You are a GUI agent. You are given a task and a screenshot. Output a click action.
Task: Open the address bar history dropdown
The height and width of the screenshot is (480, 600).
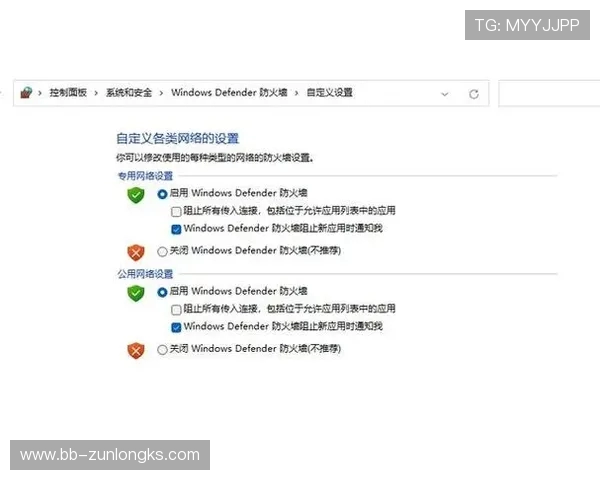(x=445, y=94)
